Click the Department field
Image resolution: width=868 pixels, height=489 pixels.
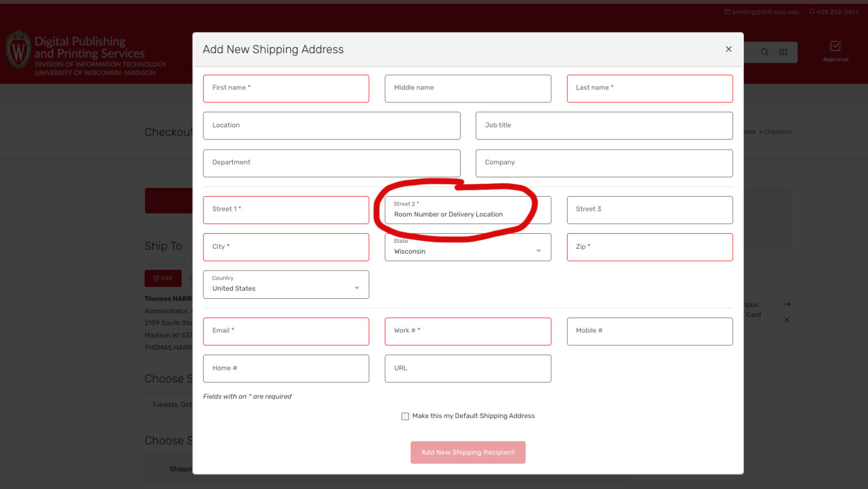click(x=331, y=163)
